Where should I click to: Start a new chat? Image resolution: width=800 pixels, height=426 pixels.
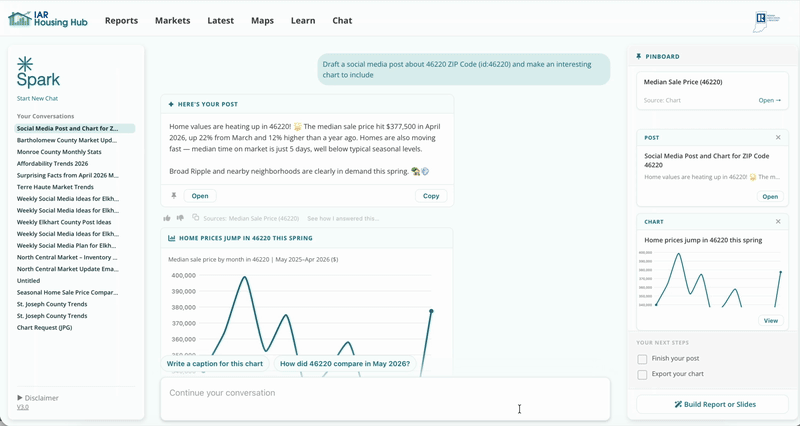click(37, 98)
